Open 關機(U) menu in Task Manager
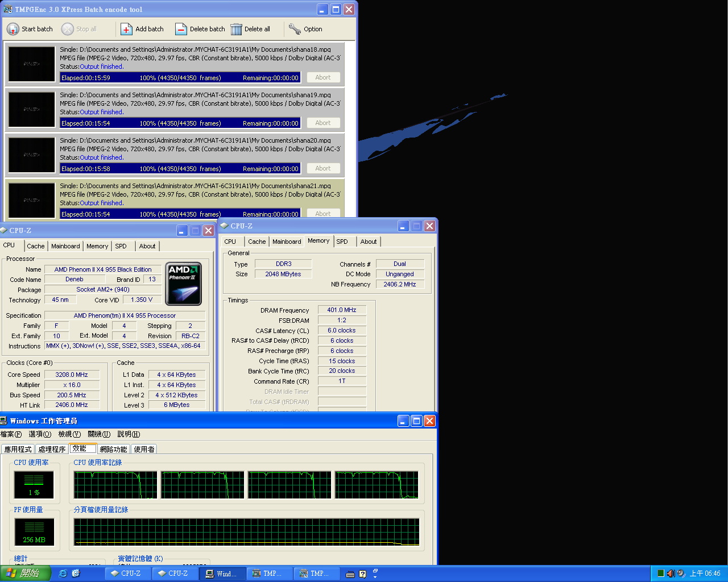Viewport: 728px width, 582px height. pos(99,434)
